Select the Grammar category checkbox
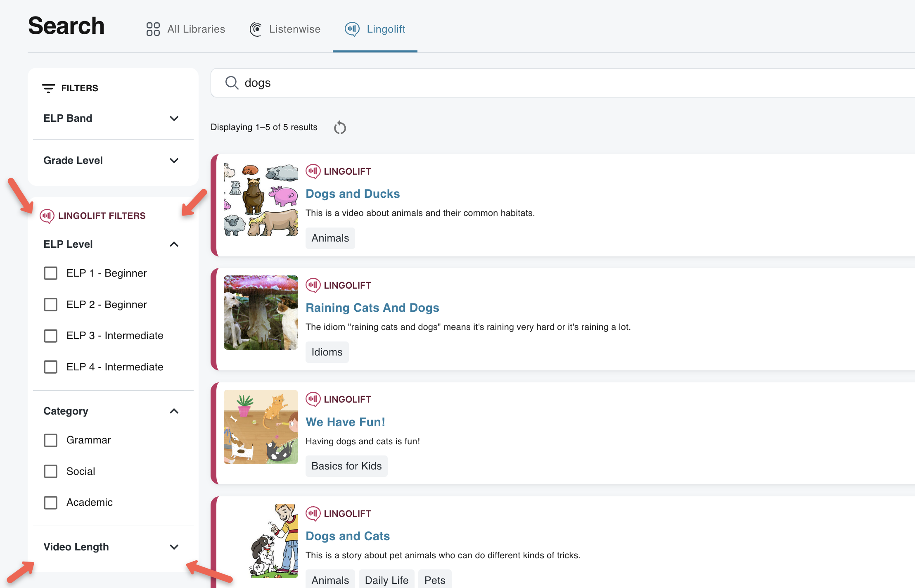Screen dimensions: 915x588 pos(51,440)
